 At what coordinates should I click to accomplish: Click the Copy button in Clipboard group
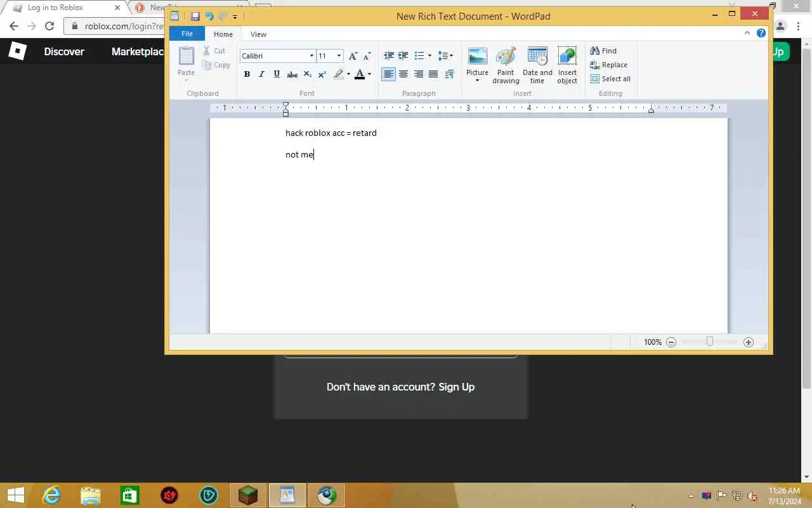216,65
